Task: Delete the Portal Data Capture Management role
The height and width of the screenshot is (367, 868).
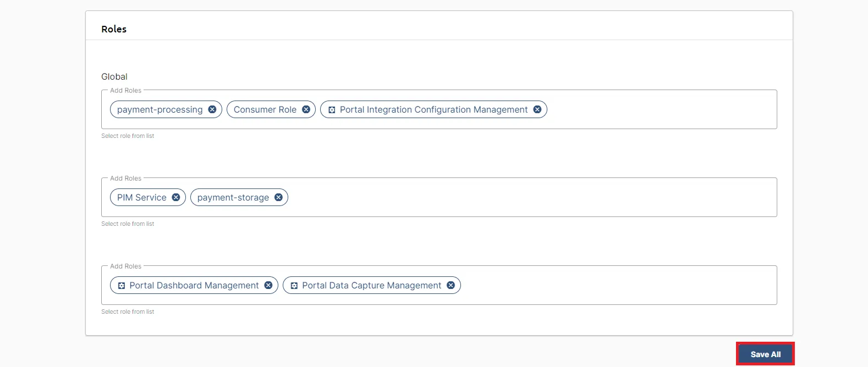Action: [x=451, y=285]
